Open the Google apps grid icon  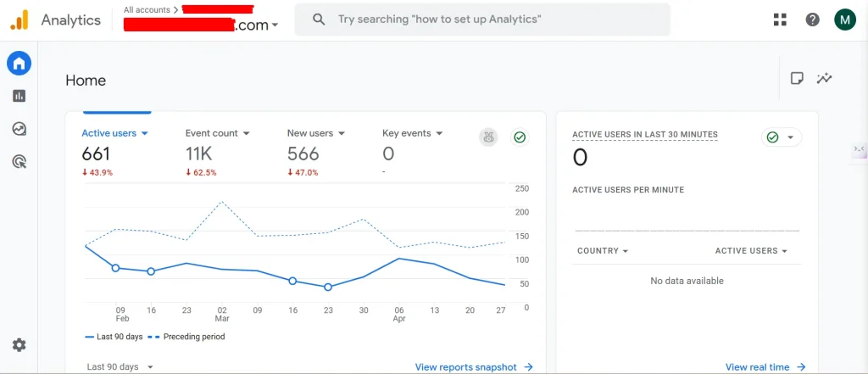(x=780, y=20)
